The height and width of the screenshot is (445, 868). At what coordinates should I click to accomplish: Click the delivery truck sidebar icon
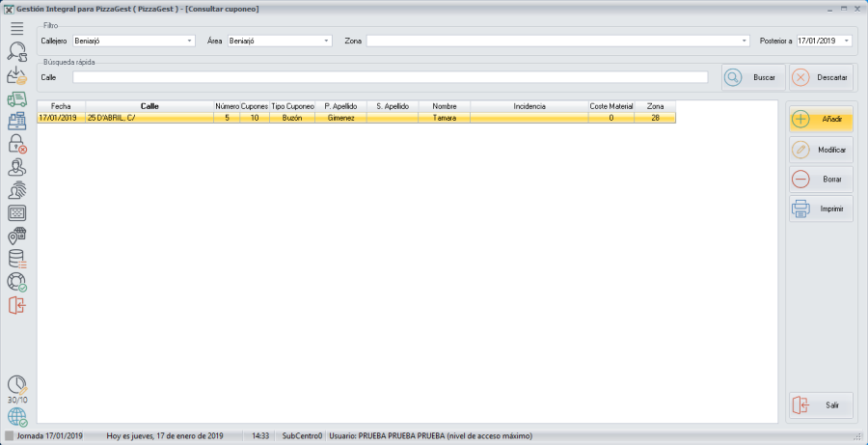[16, 98]
